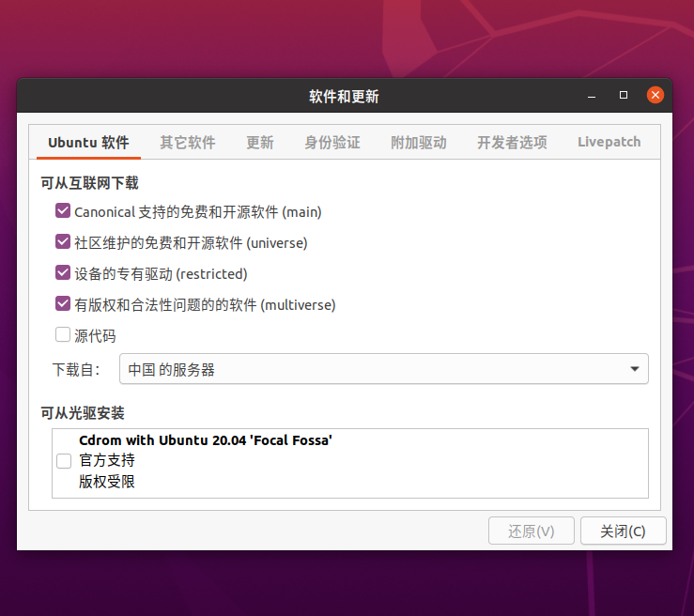Disable 设备的专有驱动 (restricted)
Viewport: 694px width, 616px height.
(63, 273)
